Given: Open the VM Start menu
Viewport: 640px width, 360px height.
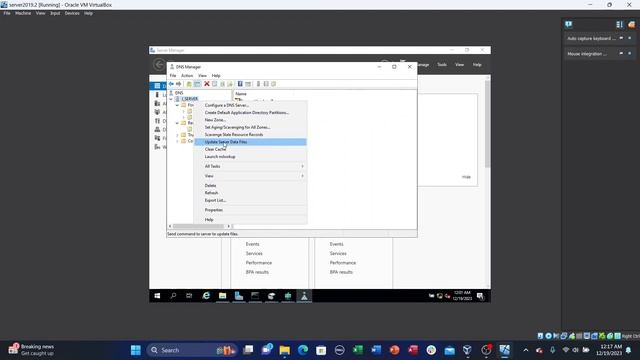Looking at the screenshot, I should click(x=157, y=296).
